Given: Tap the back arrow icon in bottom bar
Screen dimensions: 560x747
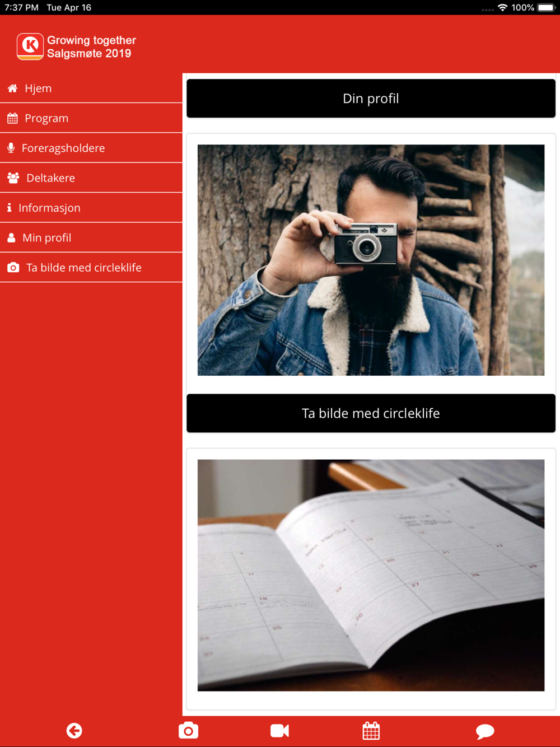Looking at the screenshot, I should [74, 731].
